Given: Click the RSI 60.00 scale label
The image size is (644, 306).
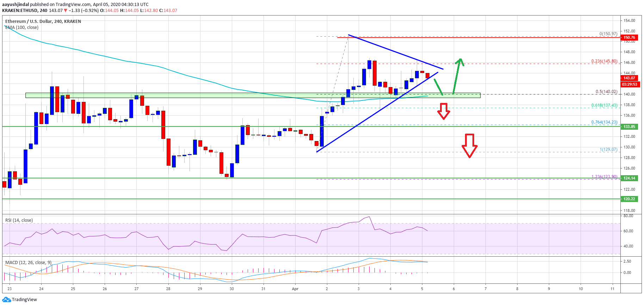Looking at the screenshot, I should click(x=628, y=231).
